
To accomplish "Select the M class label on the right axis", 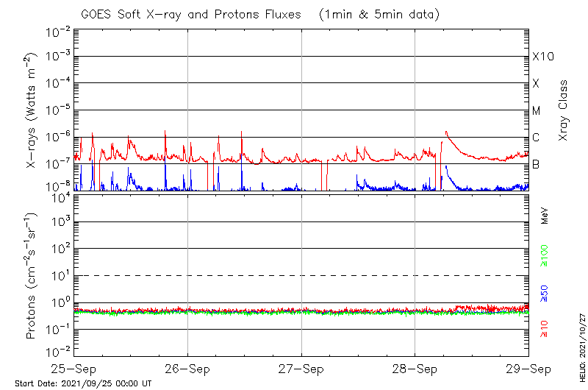I will click(x=537, y=111).
